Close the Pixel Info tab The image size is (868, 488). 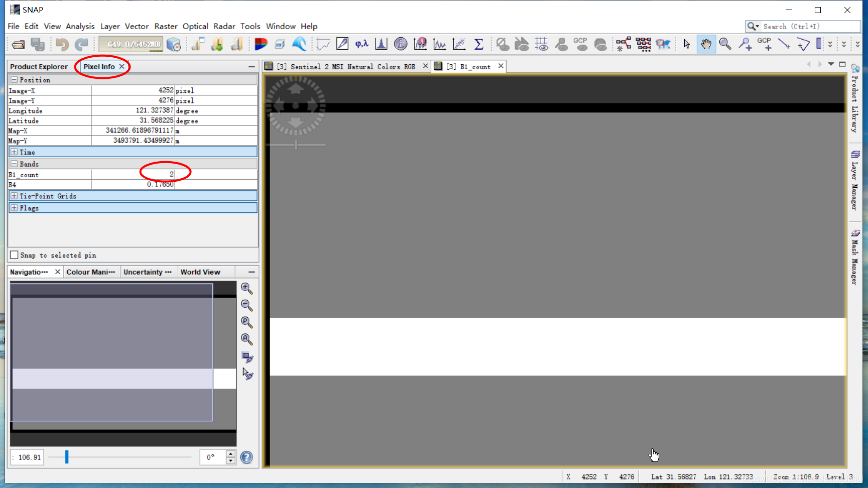[121, 66]
